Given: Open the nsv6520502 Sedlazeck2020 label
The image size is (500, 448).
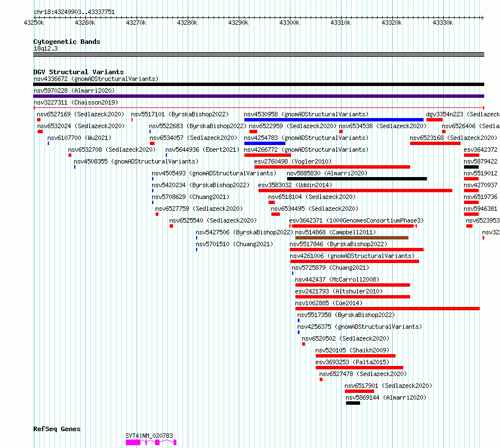Looking at the screenshot, I should [x=346, y=338].
